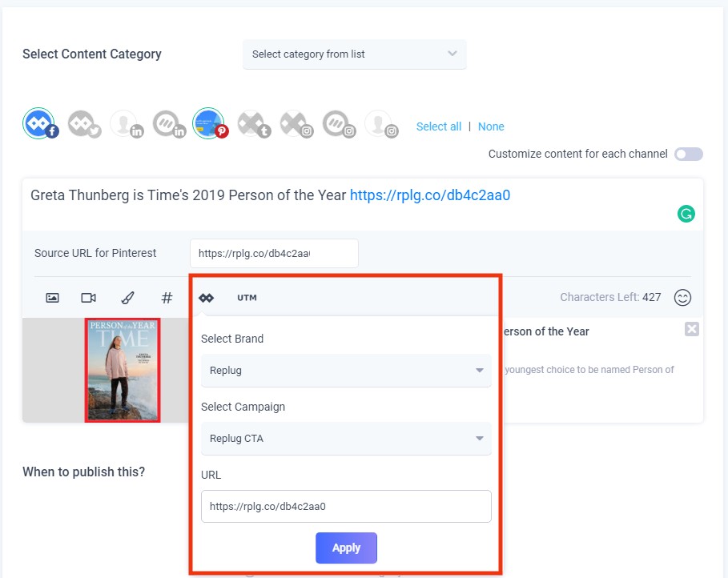Viewport: 728px width, 578px height.
Task: Click the Source URL for Pinterest field
Action: tap(273, 253)
